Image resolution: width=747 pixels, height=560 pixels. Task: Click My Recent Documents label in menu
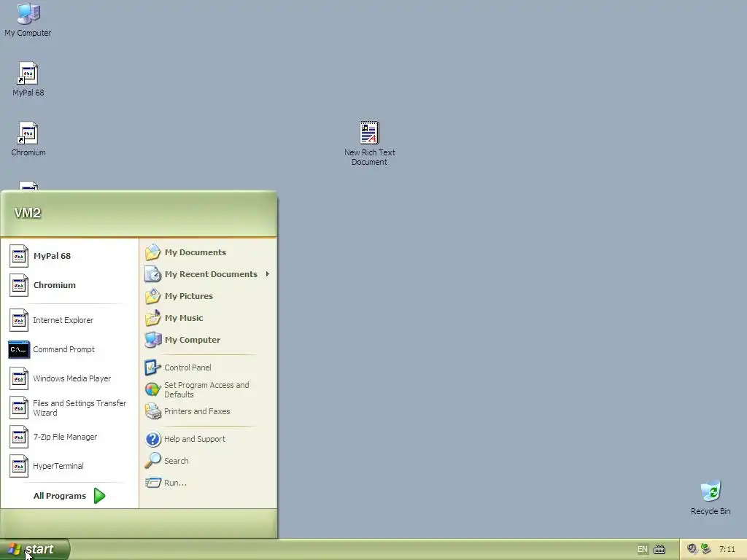click(x=211, y=274)
